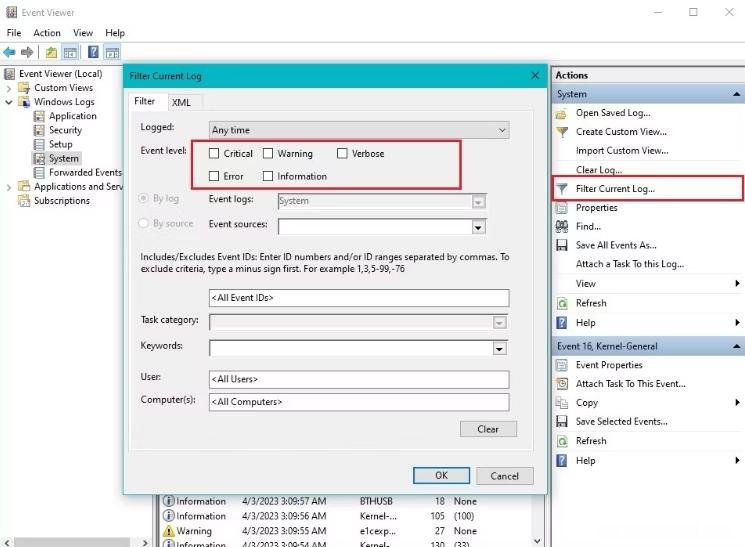This screenshot has width=745, height=547.
Task: Click the Up one level folder icon
Action: (x=51, y=52)
